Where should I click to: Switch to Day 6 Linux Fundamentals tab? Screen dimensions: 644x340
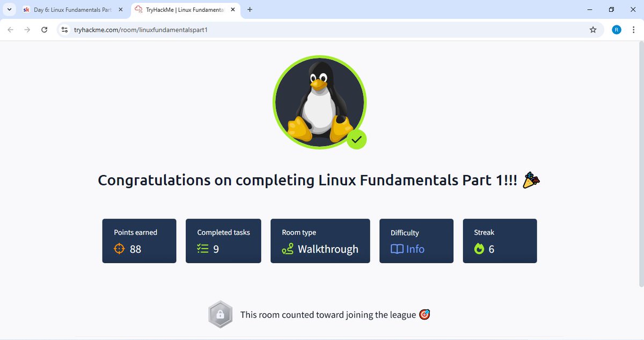point(73,10)
